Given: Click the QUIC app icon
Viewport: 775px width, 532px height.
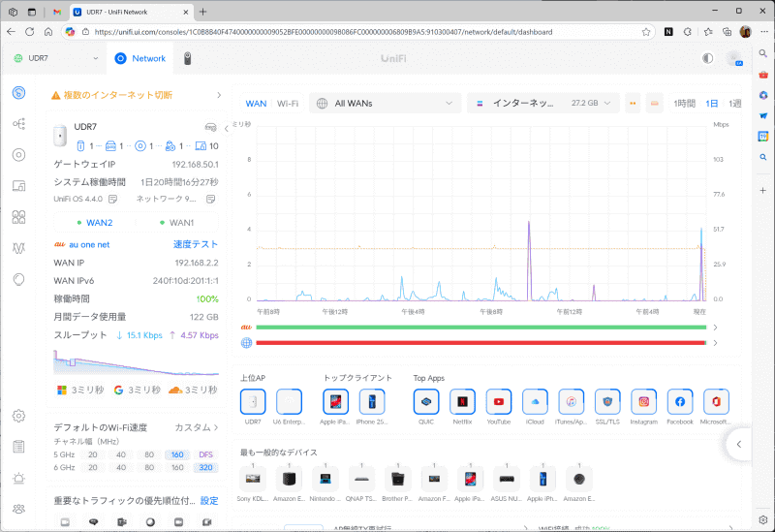Looking at the screenshot, I should (426, 401).
